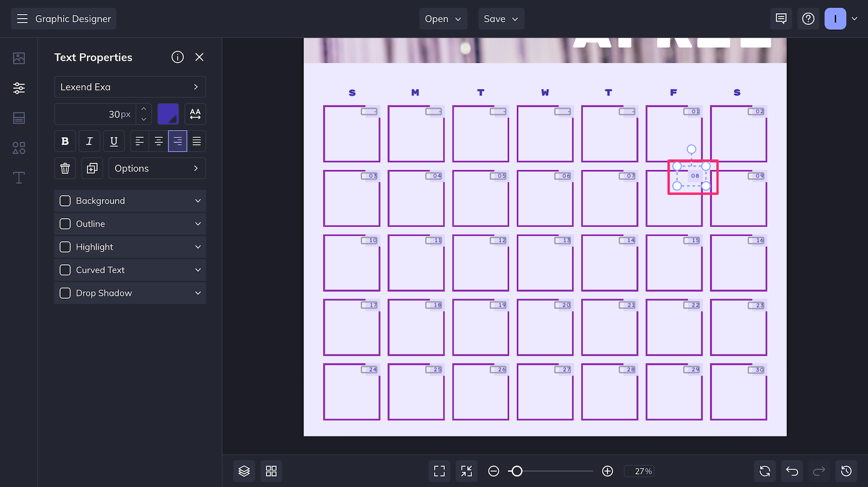This screenshot has width=868, height=487.
Task: Open the letter case AA option
Action: [x=195, y=114]
